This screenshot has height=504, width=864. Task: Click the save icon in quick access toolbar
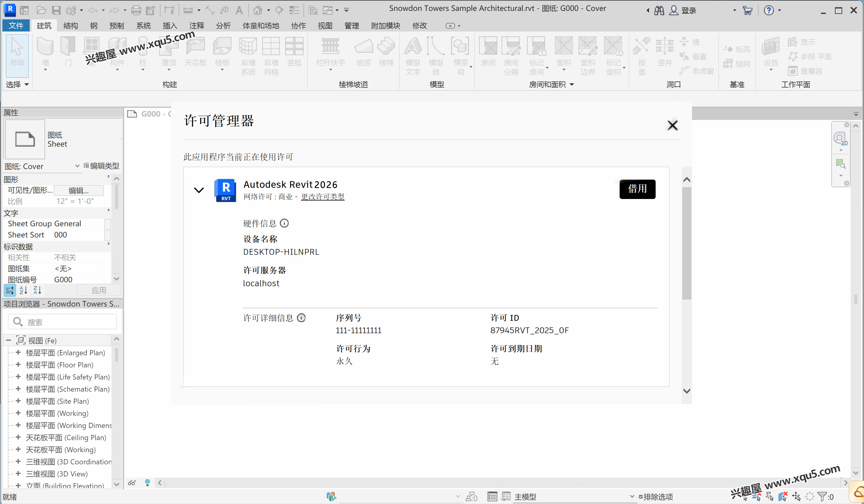tap(56, 10)
